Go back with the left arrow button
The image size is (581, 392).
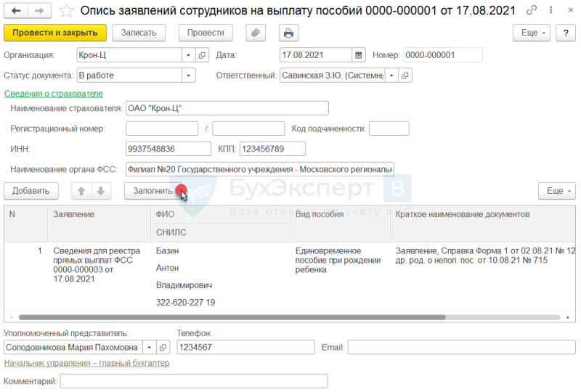[15, 11]
